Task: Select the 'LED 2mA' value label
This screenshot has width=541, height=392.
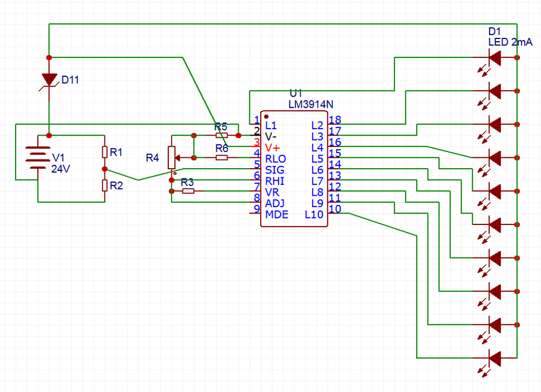Action: pyautogui.click(x=510, y=42)
